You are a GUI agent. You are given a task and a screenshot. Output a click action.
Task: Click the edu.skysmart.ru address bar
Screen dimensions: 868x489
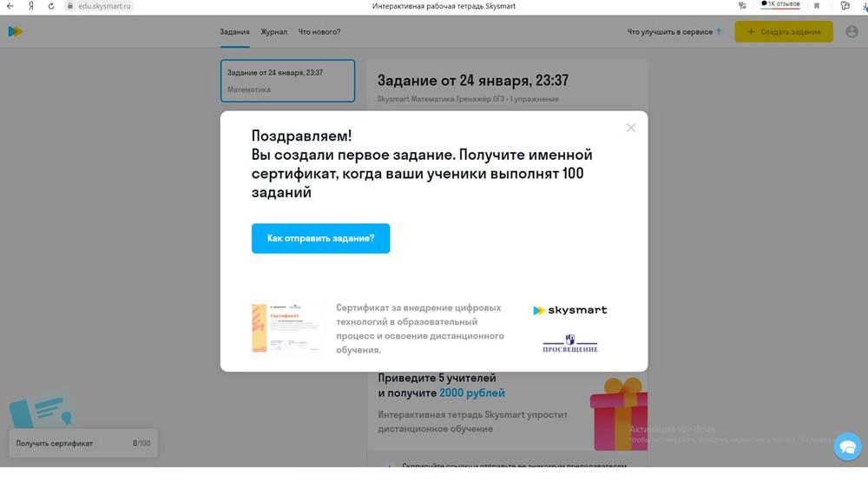coord(100,6)
